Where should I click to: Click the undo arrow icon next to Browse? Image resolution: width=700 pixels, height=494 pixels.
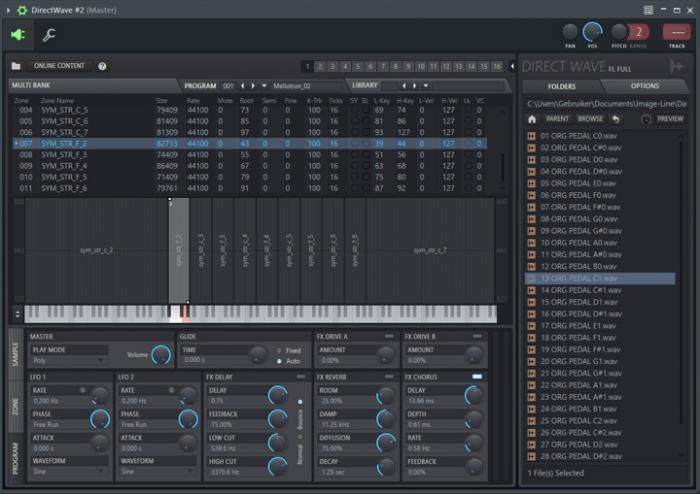617,118
